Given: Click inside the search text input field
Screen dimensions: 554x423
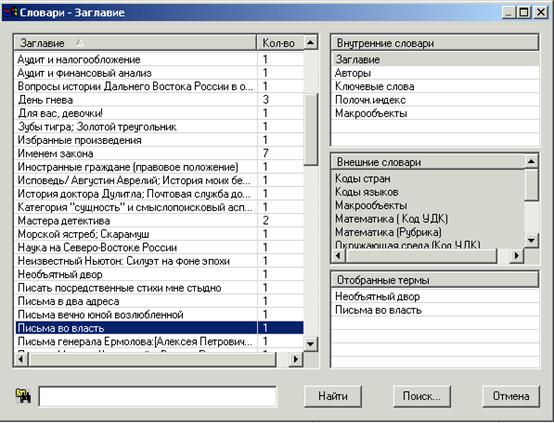Looking at the screenshot, I should pos(158,396).
